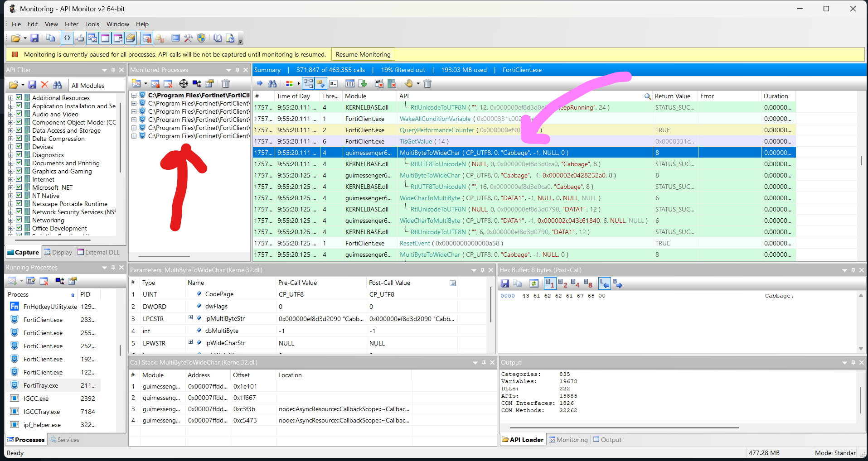Screen dimensions: 868x461
Task: Click the wrench and hammer options icon
Action: [189, 38]
